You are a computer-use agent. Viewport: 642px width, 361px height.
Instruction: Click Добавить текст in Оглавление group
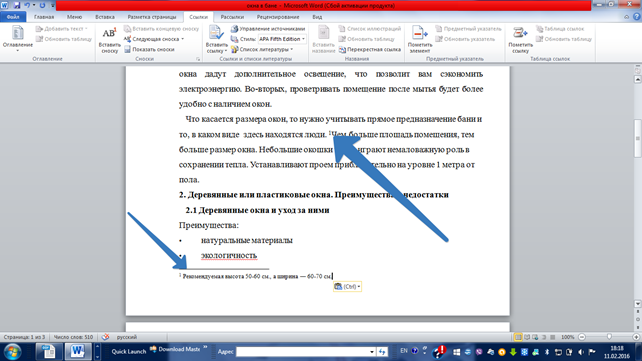tap(62, 29)
